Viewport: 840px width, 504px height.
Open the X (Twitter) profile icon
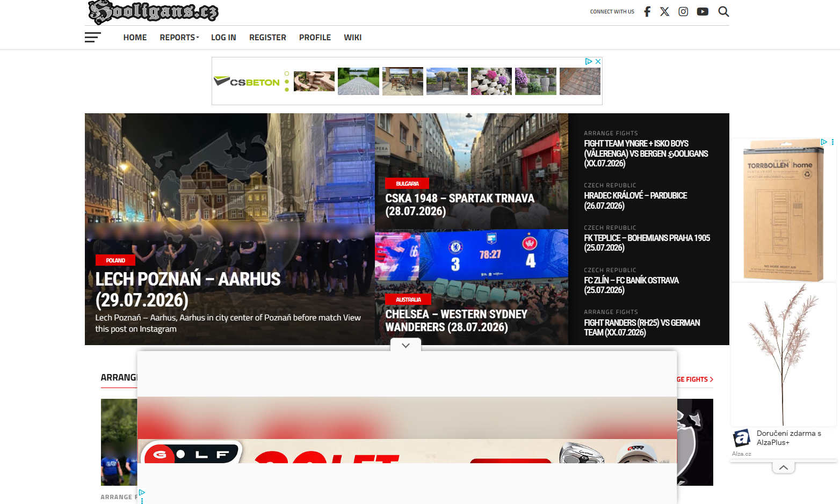click(665, 12)
